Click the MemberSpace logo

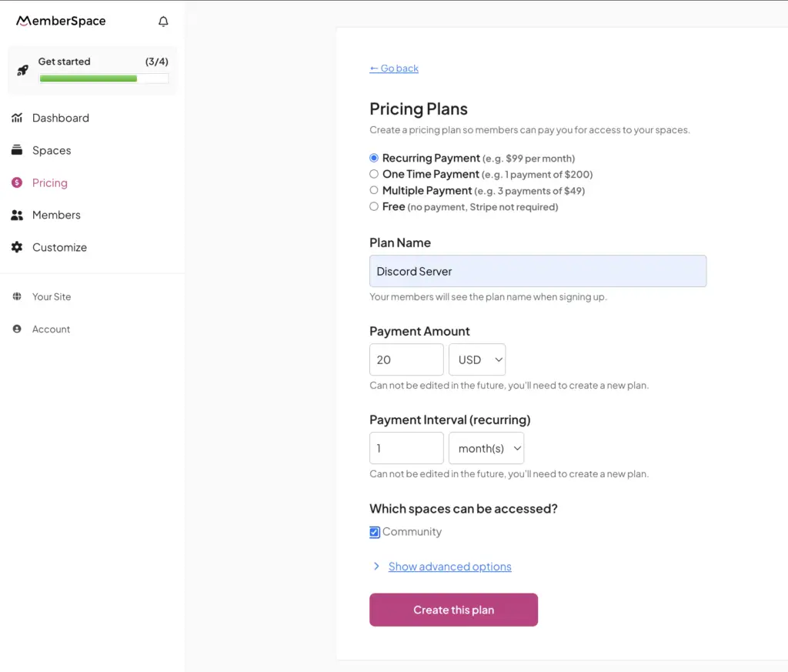click(x=61, y=21)
